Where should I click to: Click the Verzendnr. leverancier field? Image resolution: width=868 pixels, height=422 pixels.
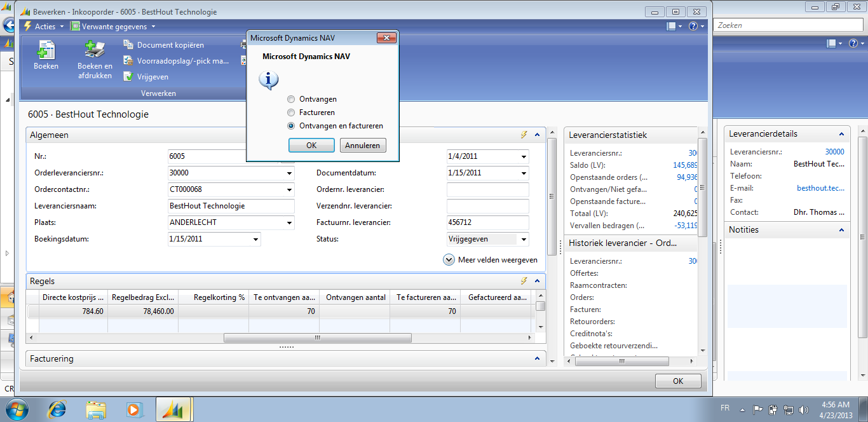coord(488,206)
